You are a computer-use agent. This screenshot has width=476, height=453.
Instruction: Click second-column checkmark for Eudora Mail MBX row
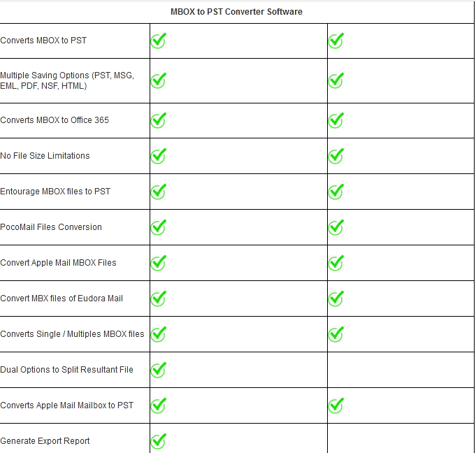[x=336, y=299]
